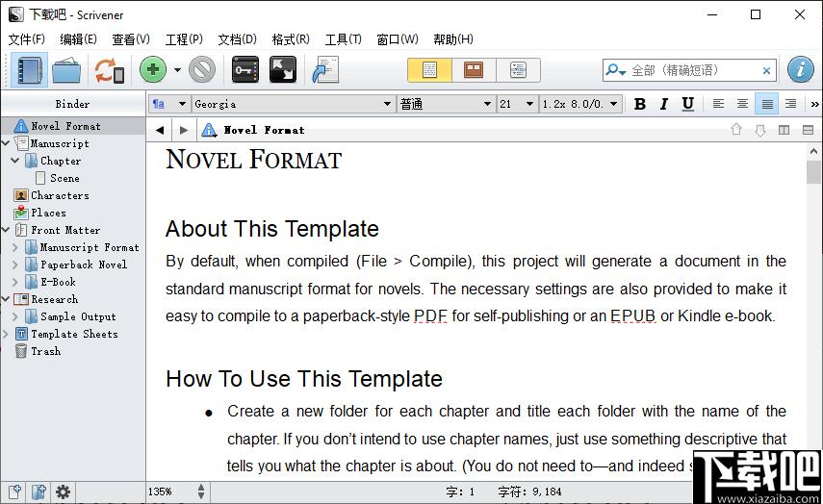
Task: Open the font size 21 dropdown
Action: point(517,104)
